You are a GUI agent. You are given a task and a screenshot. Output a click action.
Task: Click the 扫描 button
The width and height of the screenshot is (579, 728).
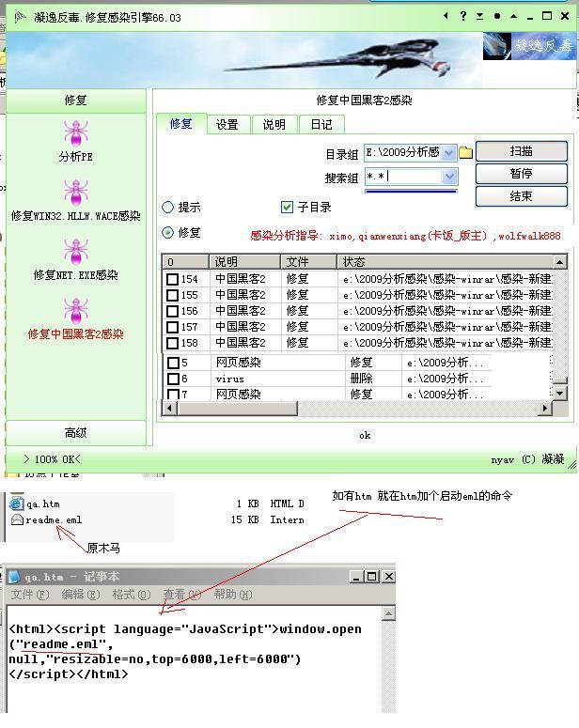point(521,151)
